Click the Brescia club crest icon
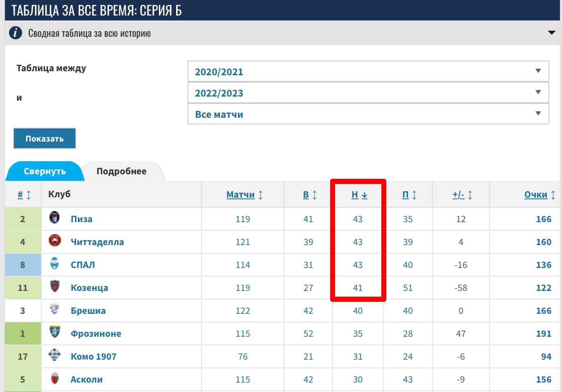The image size is (562, 392). 54,309
